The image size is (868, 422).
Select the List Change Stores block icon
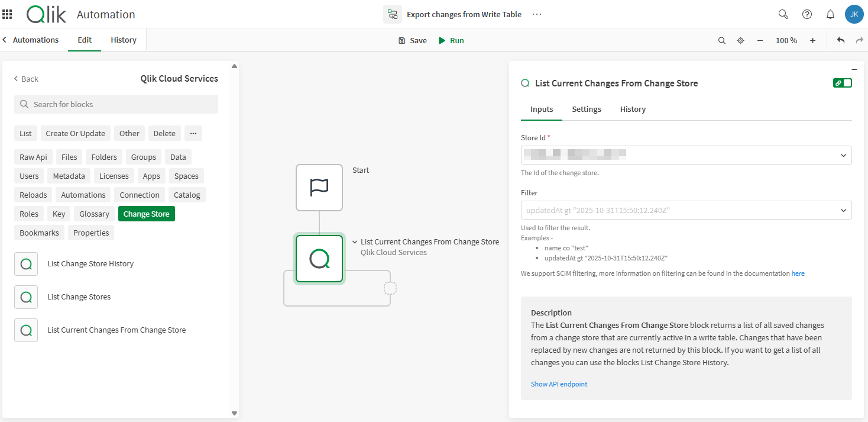25,297
